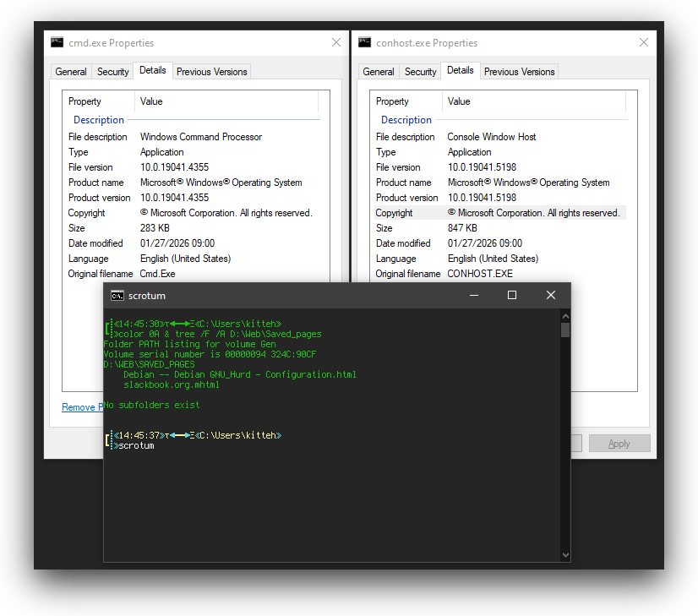
Task: Click the scrotum console window icon
Action: pos(117,296)
